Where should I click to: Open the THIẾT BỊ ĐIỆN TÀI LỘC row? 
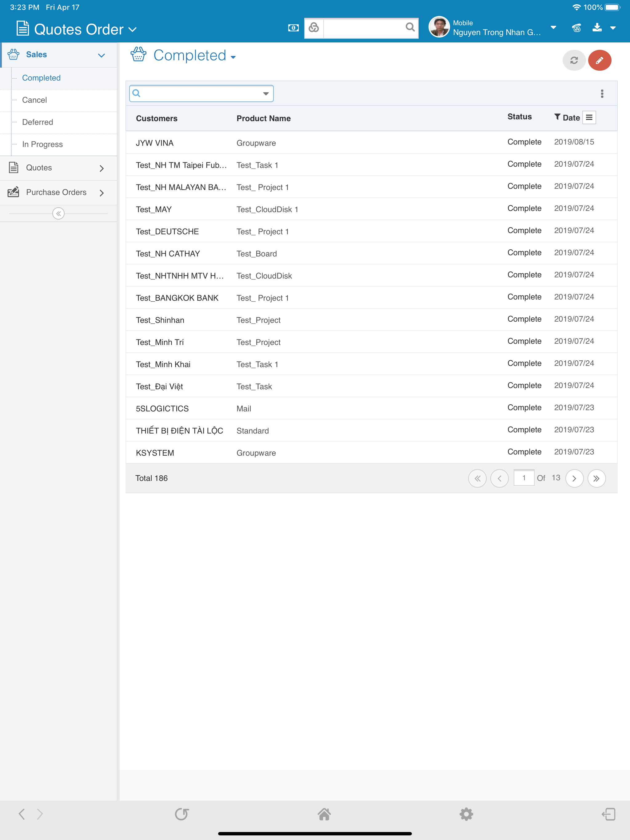[x=371, y=430]
